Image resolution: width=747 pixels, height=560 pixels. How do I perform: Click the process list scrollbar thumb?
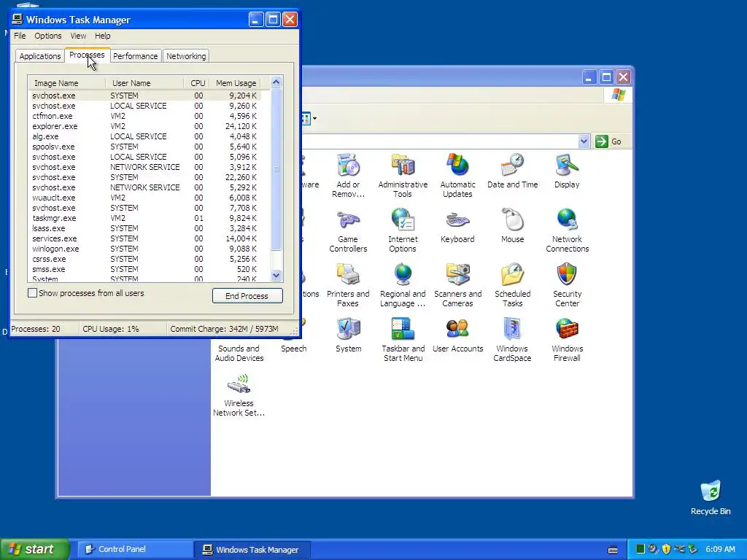(276, 169)
